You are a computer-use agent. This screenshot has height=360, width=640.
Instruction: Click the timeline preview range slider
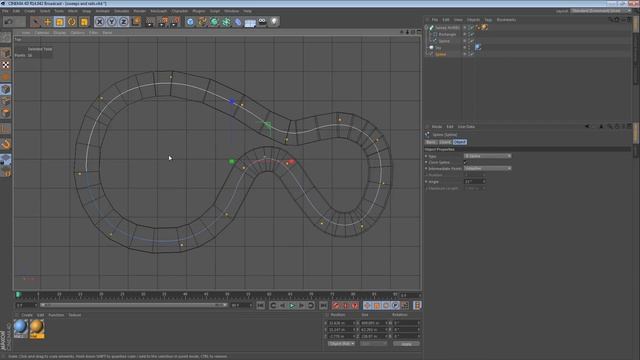(133, 305)
